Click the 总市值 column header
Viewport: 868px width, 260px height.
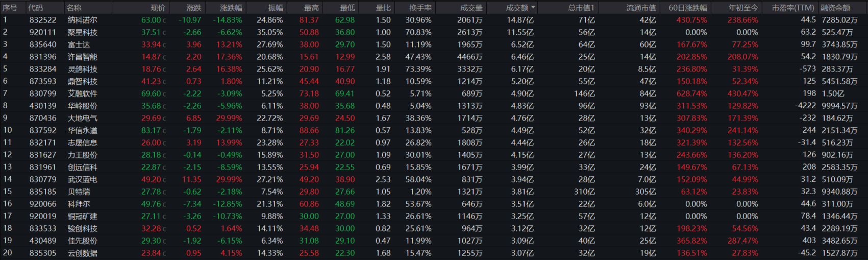tap(581, 8)
